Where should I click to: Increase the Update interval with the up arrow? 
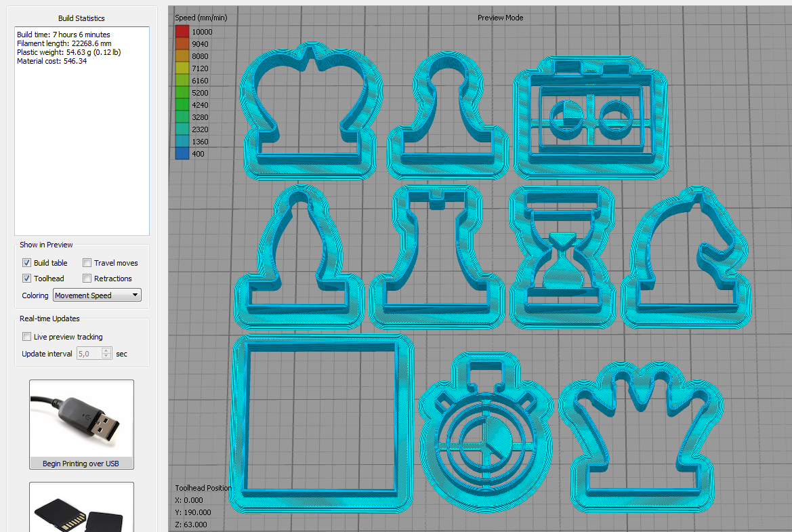tap(106, 350)
